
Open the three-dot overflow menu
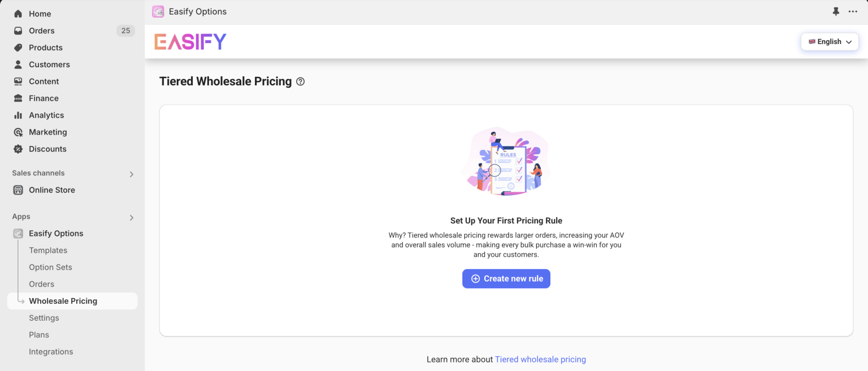[x=853, y=11]
